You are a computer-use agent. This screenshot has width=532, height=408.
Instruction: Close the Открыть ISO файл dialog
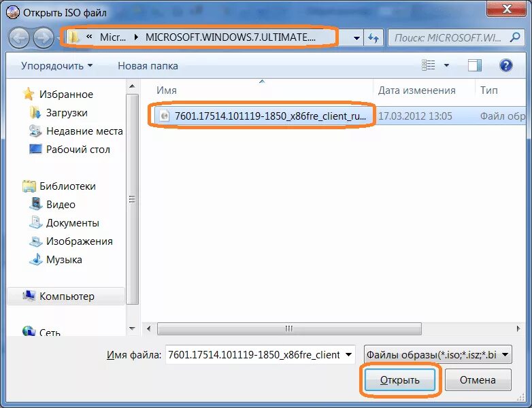507,8
